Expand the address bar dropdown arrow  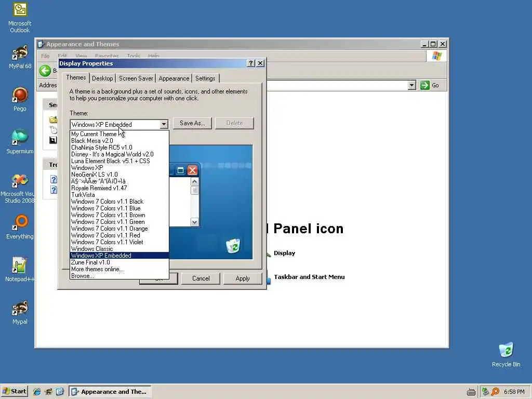point(411,85)
